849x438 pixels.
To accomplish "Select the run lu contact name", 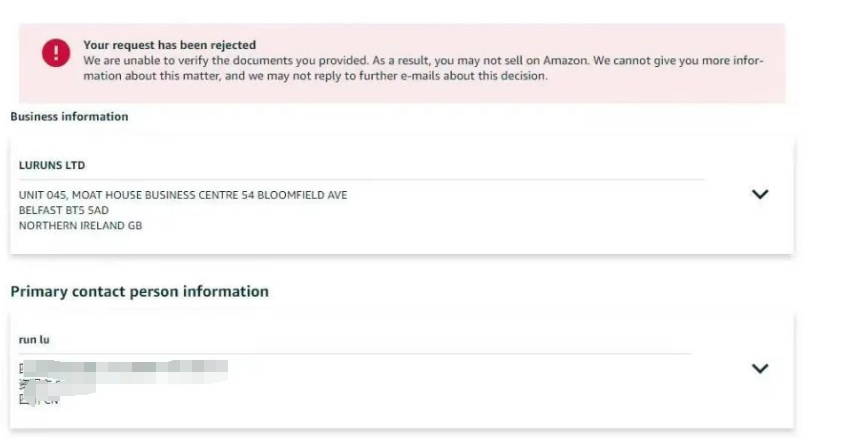I will tap(34, 339).
